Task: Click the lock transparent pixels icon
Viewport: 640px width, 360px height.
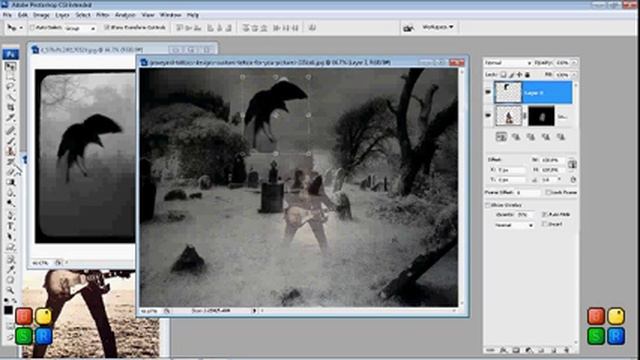Action: coord(503,75)
